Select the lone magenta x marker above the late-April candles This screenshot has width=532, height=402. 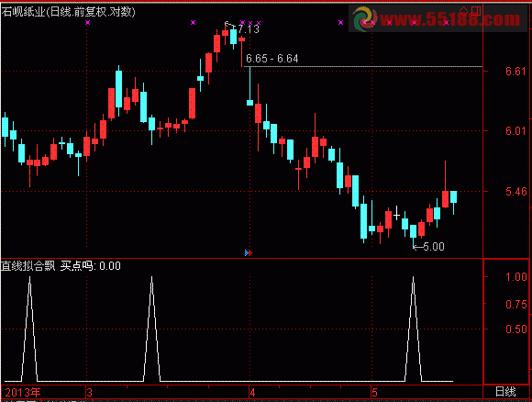340,22
